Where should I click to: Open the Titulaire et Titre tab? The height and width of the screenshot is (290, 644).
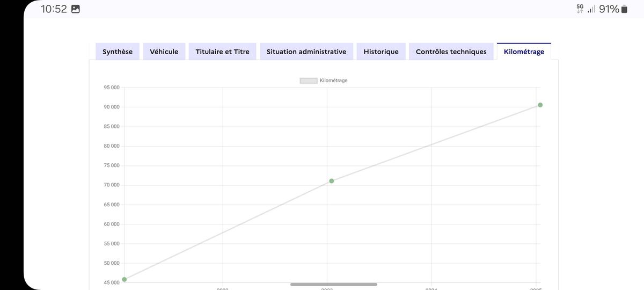pyautogui.click(x=222, y=52)
